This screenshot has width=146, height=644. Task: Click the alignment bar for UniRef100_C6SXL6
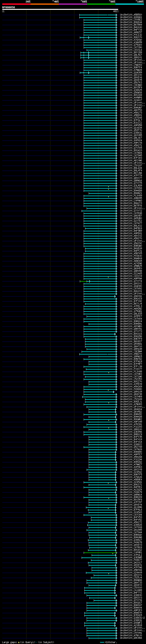pyautogui.click(x=102, y=50)
